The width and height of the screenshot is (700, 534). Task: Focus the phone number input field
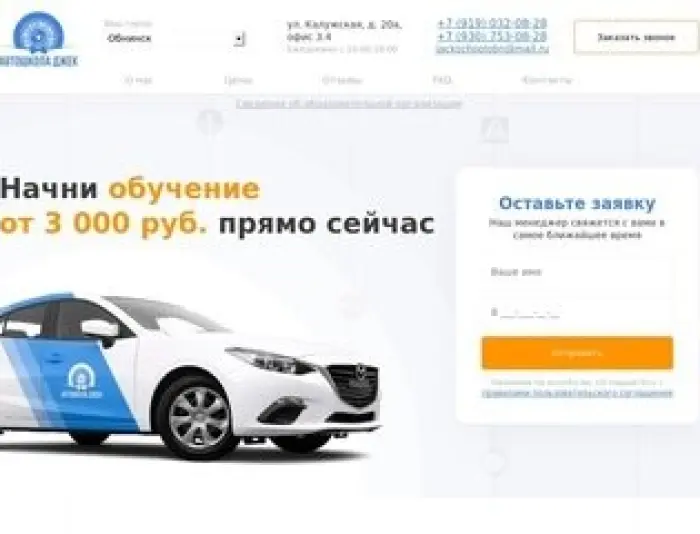click(577, 312)
